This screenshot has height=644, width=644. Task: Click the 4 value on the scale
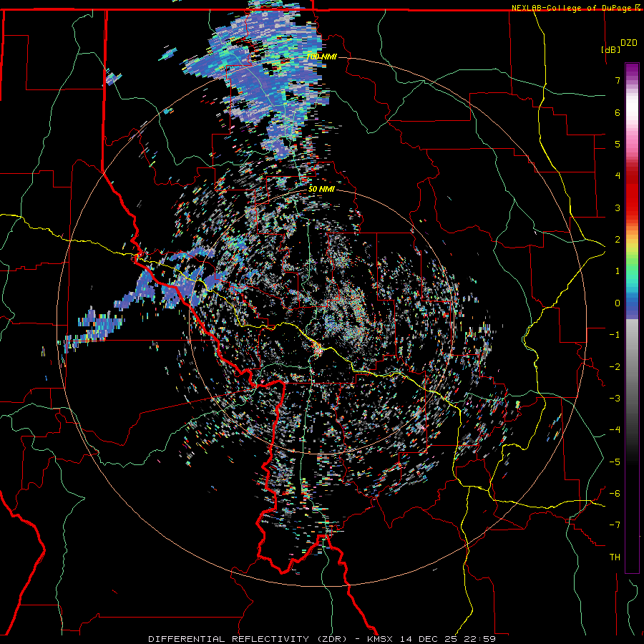point(618,176)
